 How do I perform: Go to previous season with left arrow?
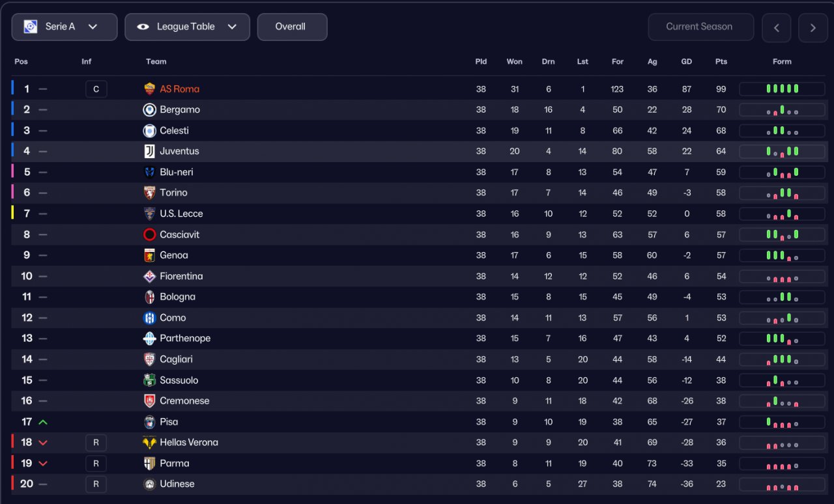click(x=776, y=28)
